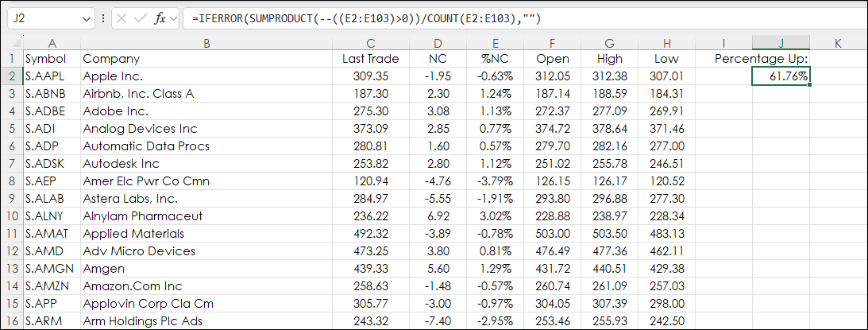This screenshot has height=330, width=868.
Task: Click the High header cell
Action: pyautogui.click(x=609, y=59)
